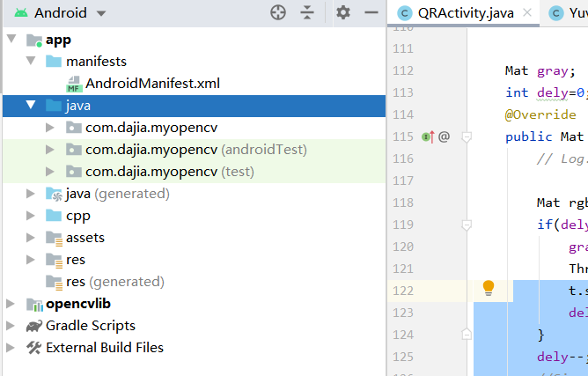588x376 pixels.
Task: Expand Gradle Scripts node
Action: [x=11, y=326]
